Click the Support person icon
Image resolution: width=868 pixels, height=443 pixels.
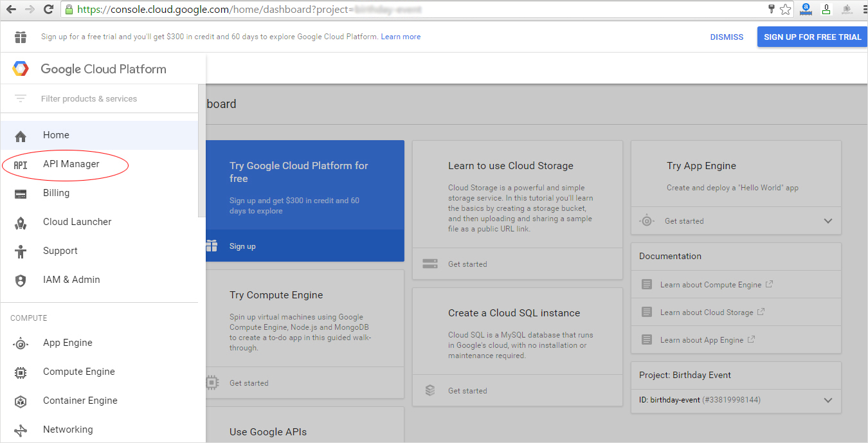pos(21,251)
